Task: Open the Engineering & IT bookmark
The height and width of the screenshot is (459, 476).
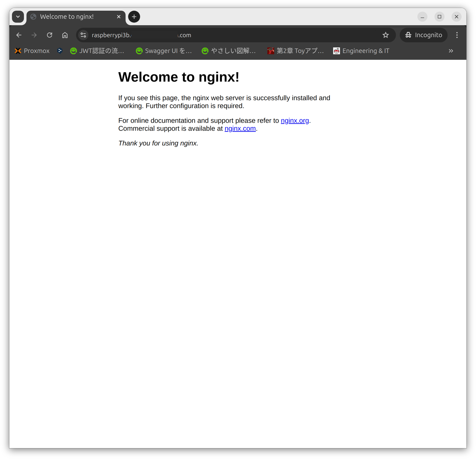Action: pyautogui.click(x=361, y=51)
